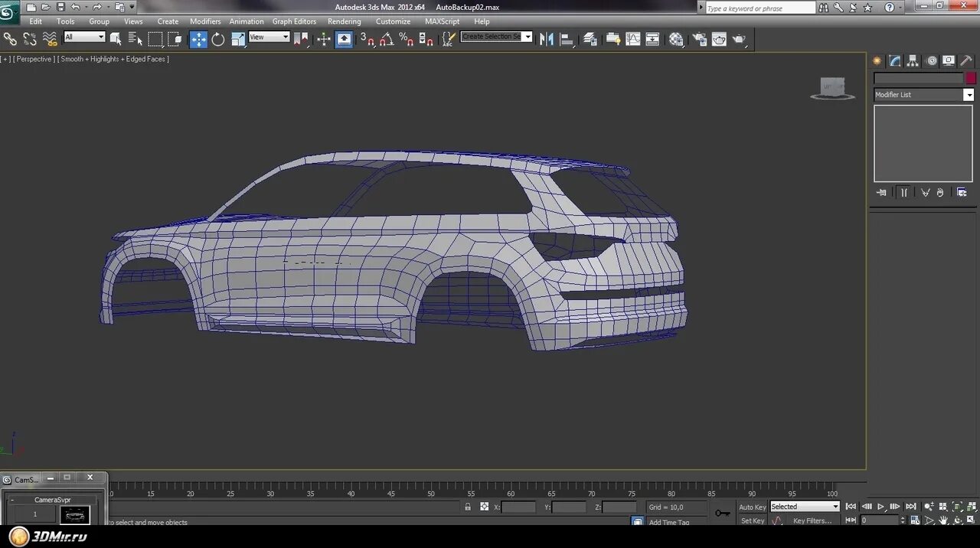Toggle the 3D Snaps button
The image size is (980, 548).
pyautogui.click(x=367, y=39)
